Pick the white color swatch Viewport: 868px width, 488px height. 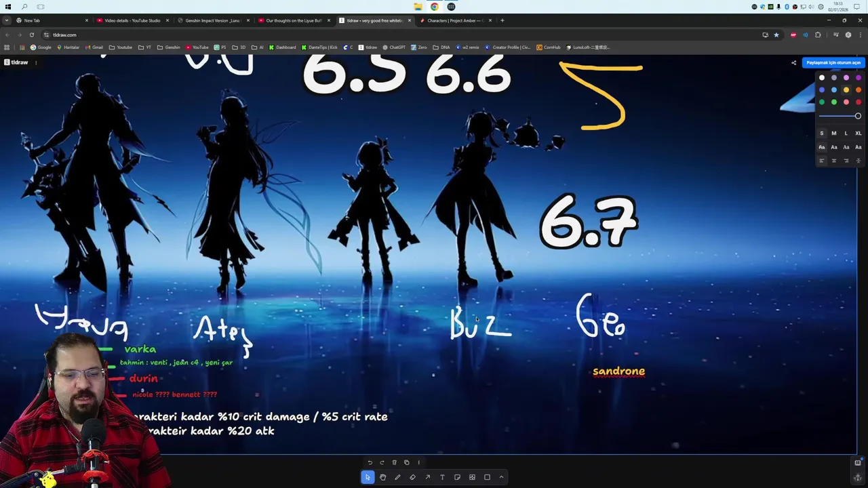tap(822, 78)
